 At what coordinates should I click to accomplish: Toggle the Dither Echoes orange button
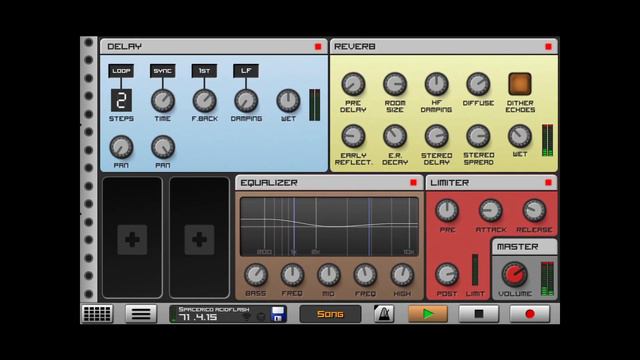click(x=520, y=84)
